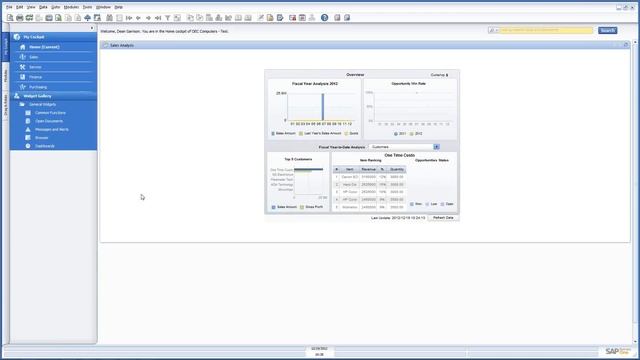The image size is (640, 360).
Task: Go to the next record arrow
Action: [x=148, y=18]
